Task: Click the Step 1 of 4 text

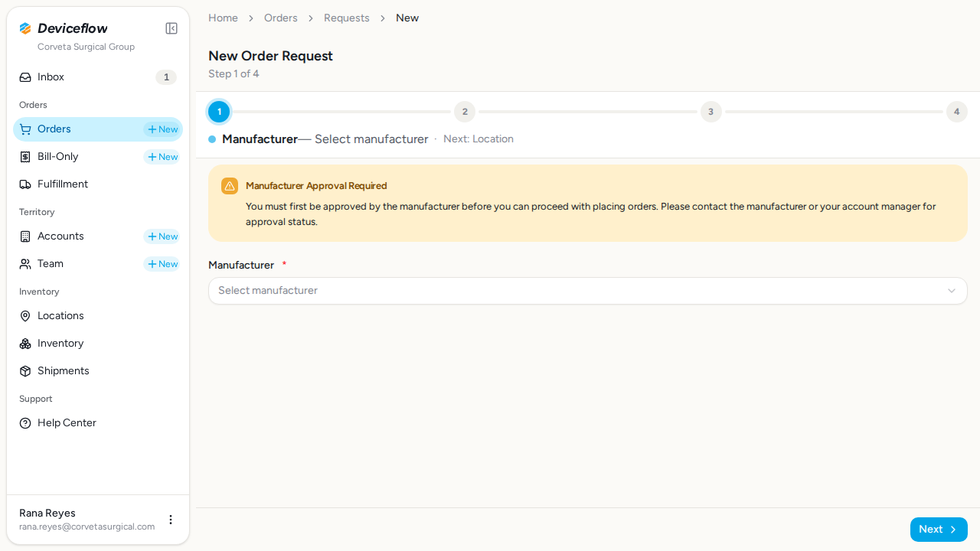Action: tap(234, 74)
